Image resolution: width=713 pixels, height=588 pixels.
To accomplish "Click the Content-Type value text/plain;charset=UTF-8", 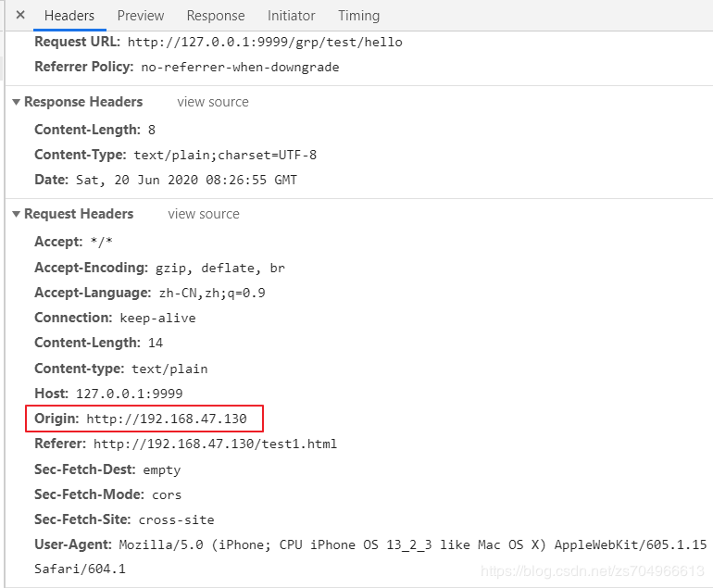I will (x=225, y=155).
